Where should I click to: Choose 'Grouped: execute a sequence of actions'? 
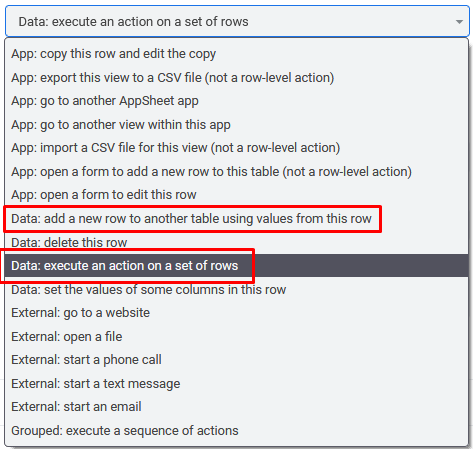click(236, 430)
